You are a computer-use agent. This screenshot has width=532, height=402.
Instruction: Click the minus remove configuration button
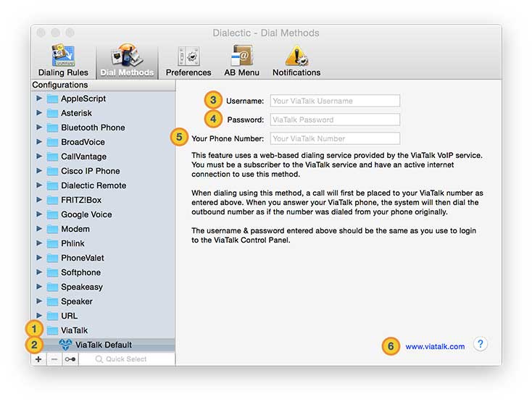(x=54, y=359)
